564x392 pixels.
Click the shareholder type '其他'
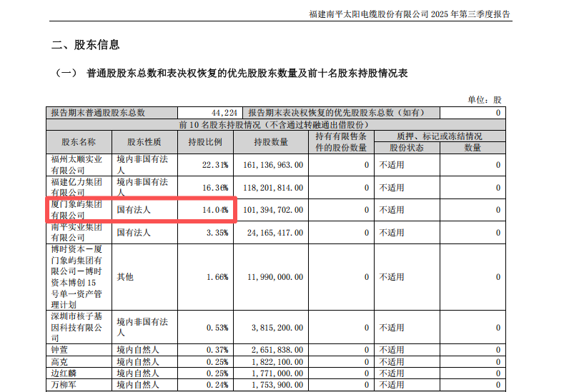[125, 277]
